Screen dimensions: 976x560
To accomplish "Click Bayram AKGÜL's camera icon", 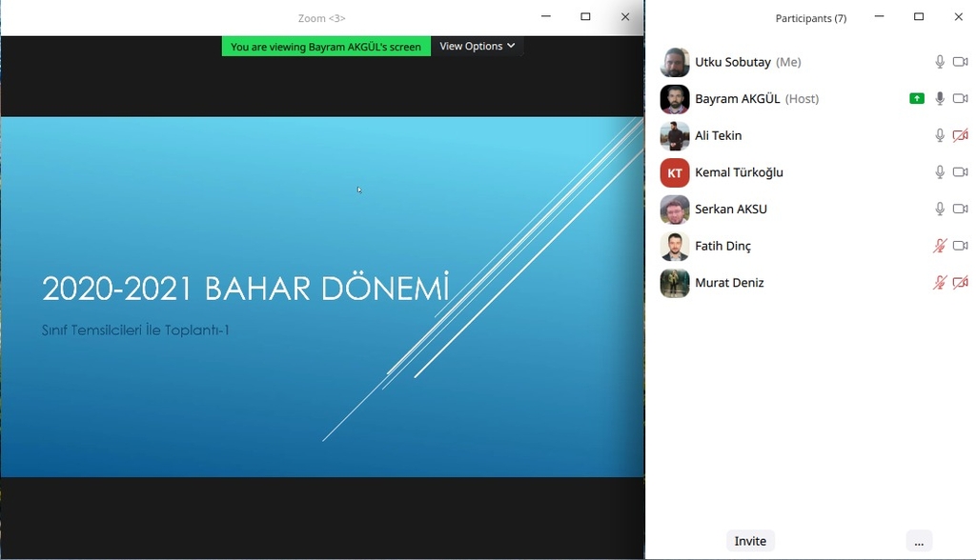I will coord(961,98).
